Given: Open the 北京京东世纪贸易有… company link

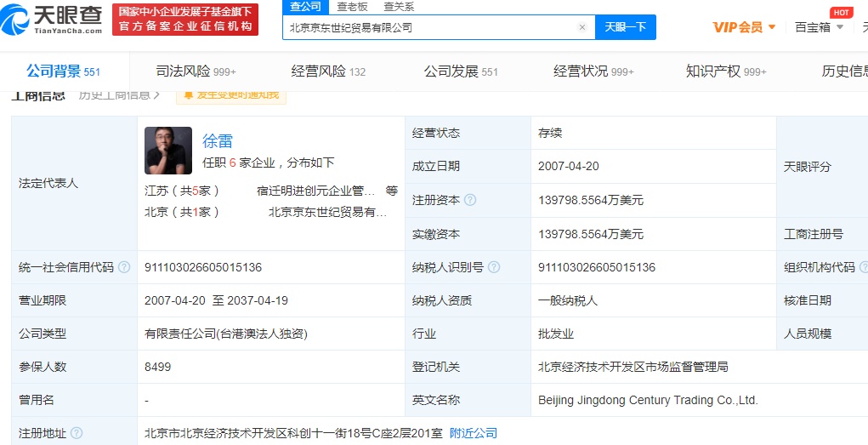Looking at the screenshot, I should (x=327, y=212).
